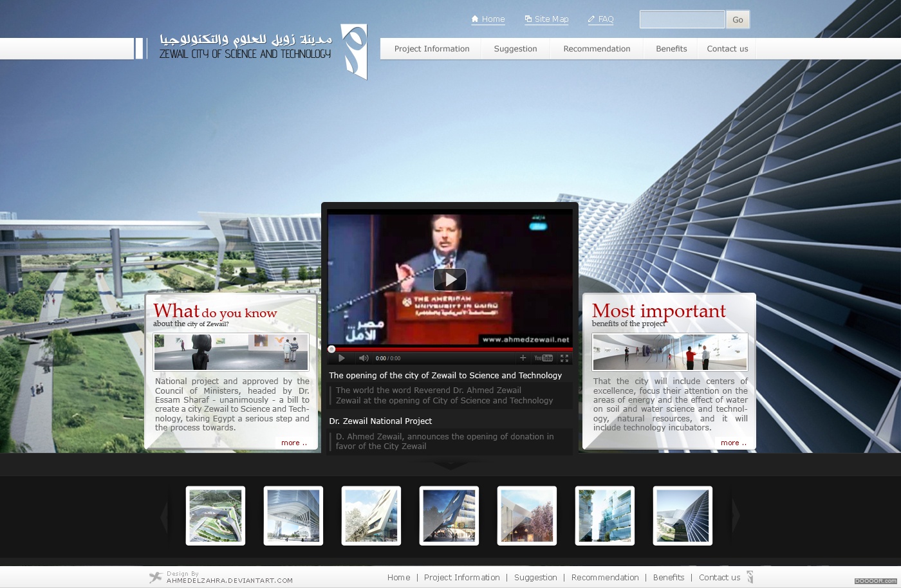Open the fourth carousel thumbnail with night-lit building

click(449, 516)
